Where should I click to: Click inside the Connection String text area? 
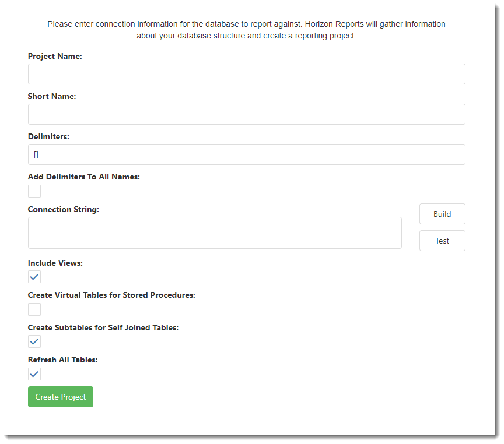(x=215, y=232)
